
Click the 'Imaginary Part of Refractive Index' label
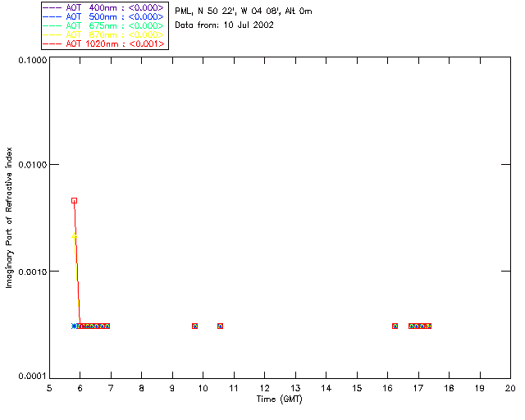9,217
